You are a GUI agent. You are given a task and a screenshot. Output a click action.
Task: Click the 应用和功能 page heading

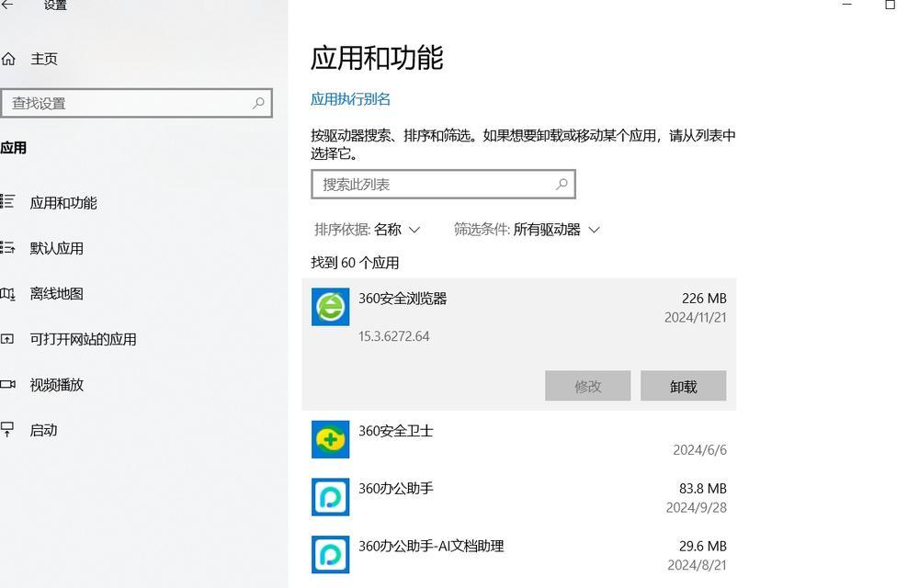(x=377, y=57)
